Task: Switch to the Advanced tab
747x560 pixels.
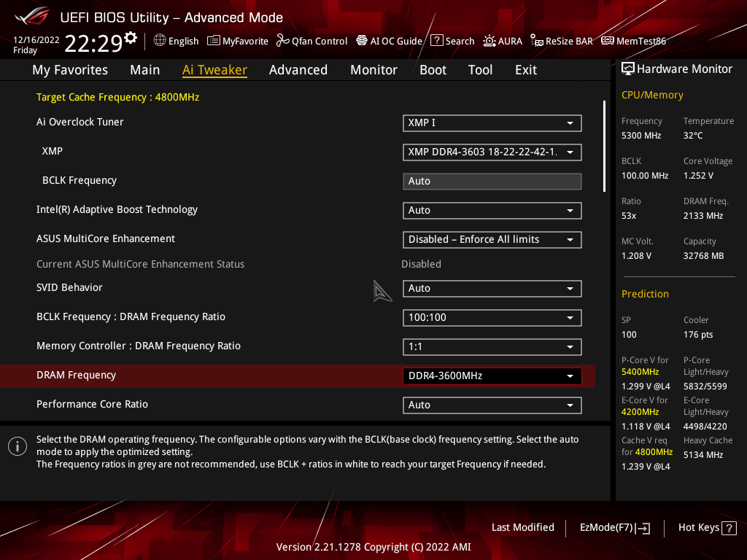Action: (x=298, y=70)
